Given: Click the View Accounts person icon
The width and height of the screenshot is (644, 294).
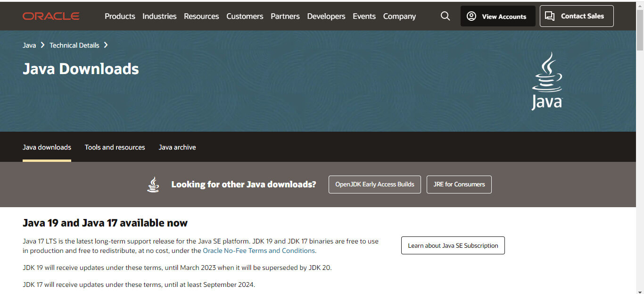Looking at the screenshot, I should [471, 16].
